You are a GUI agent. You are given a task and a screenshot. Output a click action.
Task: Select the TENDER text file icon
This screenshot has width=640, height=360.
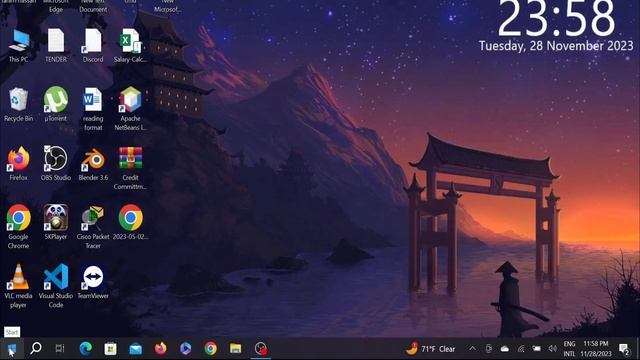[x=56, y=46]
